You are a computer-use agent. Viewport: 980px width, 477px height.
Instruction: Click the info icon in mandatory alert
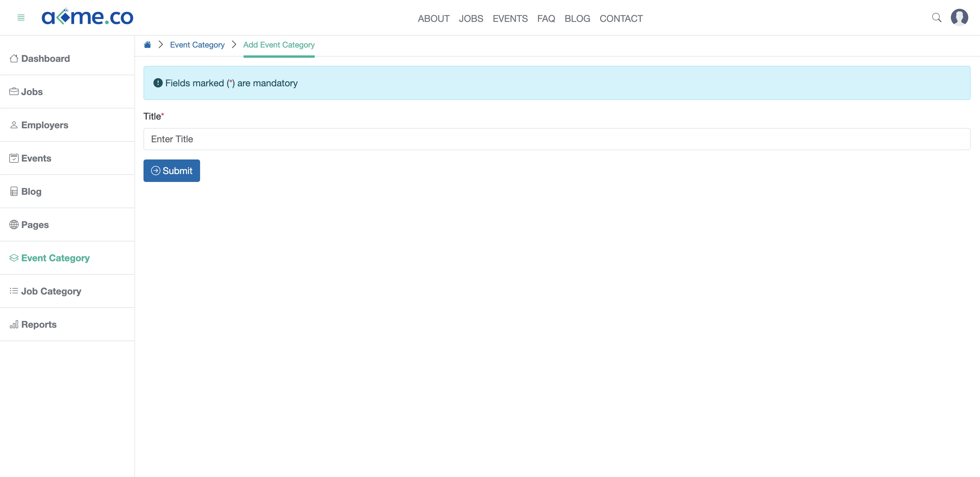coord(158,83)
